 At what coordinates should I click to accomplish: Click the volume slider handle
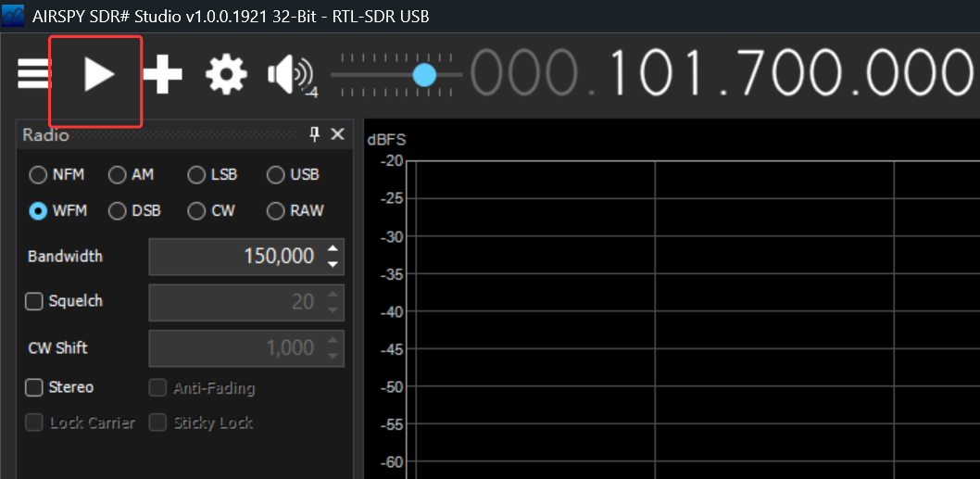pos(424,74)
